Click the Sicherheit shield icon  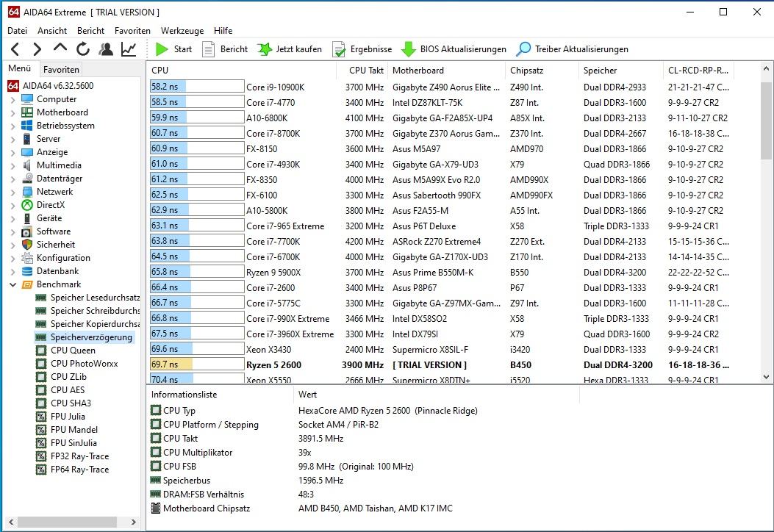[x=27, y=245]
